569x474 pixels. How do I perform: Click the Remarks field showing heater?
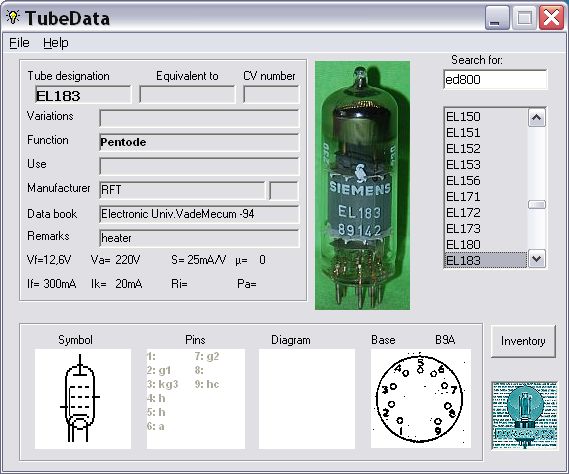[x=199, y=238]
